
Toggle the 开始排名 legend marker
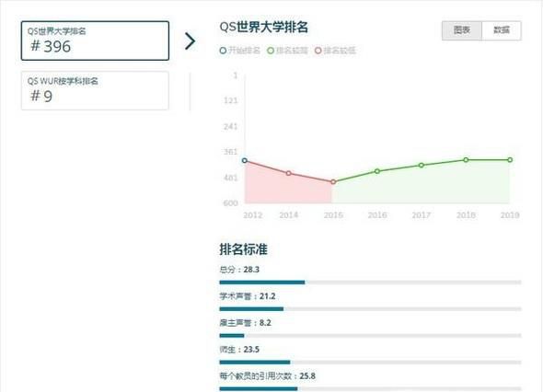click(x=223, y=51)
